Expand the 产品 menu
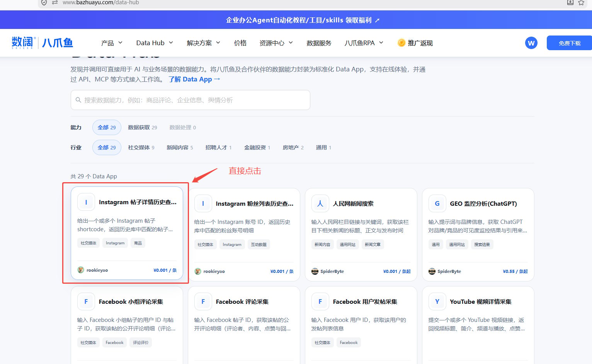This screenshot has height=364, width=592. 112,43
